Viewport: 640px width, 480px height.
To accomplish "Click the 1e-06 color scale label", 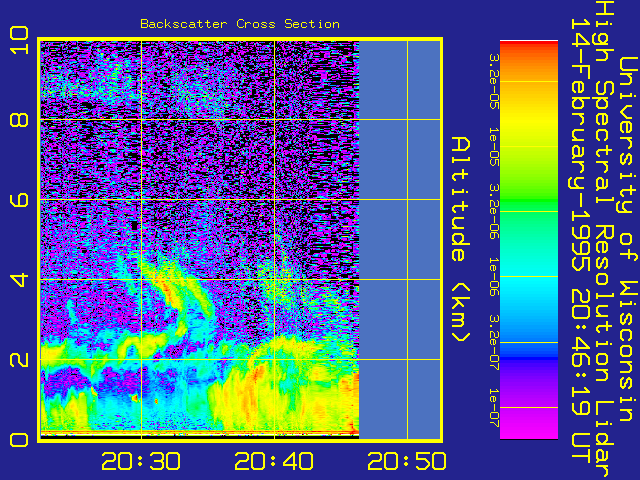I will click(x=494, y=276).
